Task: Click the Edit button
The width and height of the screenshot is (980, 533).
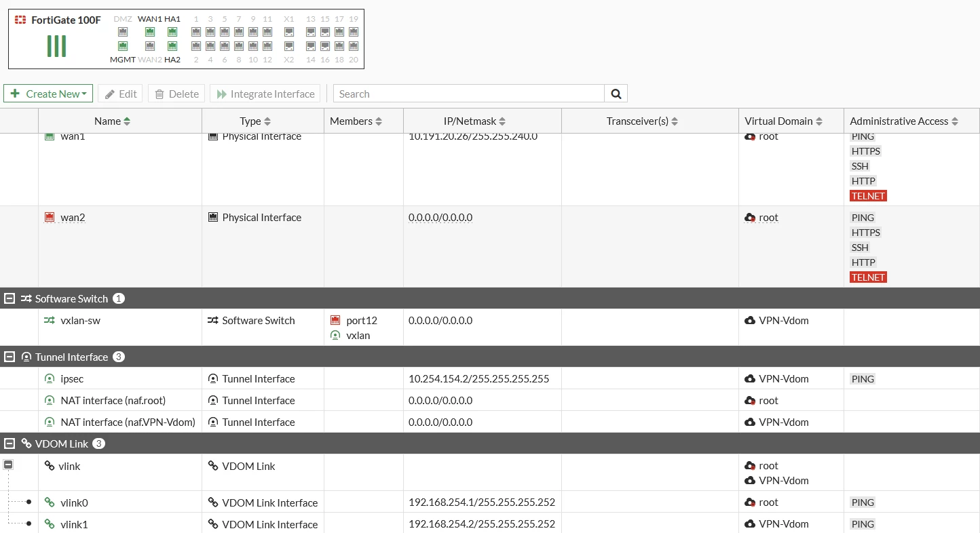Action: [x=120, y=94]
